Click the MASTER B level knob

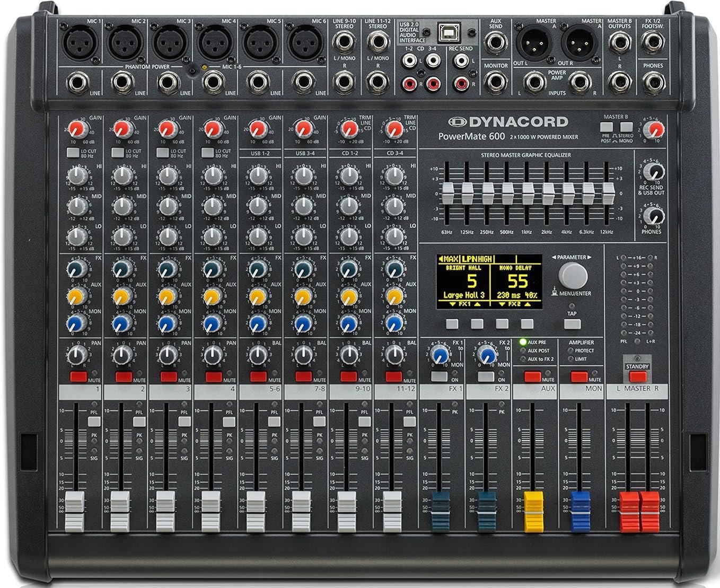tap(656, 129)
